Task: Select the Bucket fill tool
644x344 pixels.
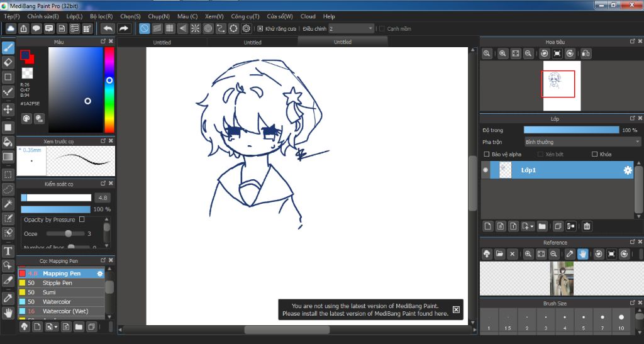Action: pos(8,142)
